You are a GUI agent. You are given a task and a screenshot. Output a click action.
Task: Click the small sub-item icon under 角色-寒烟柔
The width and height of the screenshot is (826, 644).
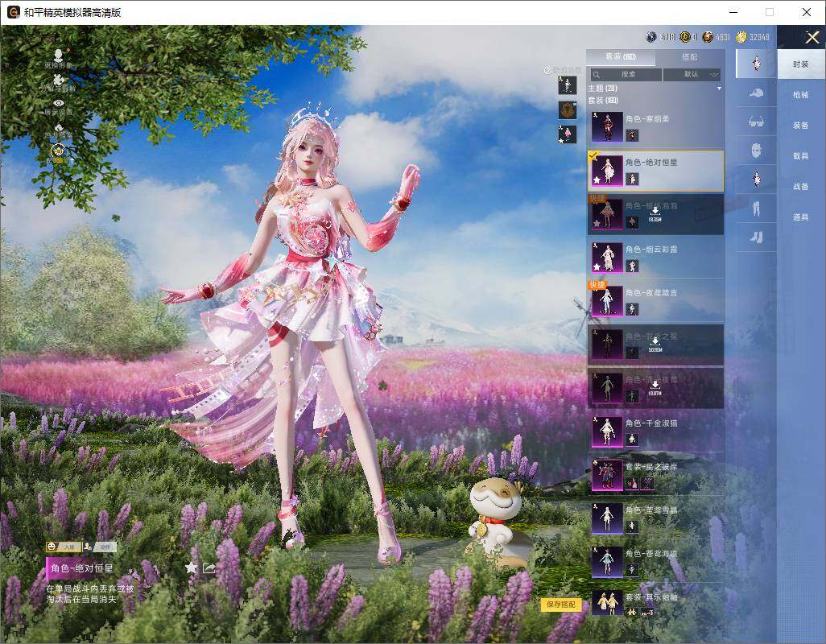pyautogui.click(x=632, y=136)
